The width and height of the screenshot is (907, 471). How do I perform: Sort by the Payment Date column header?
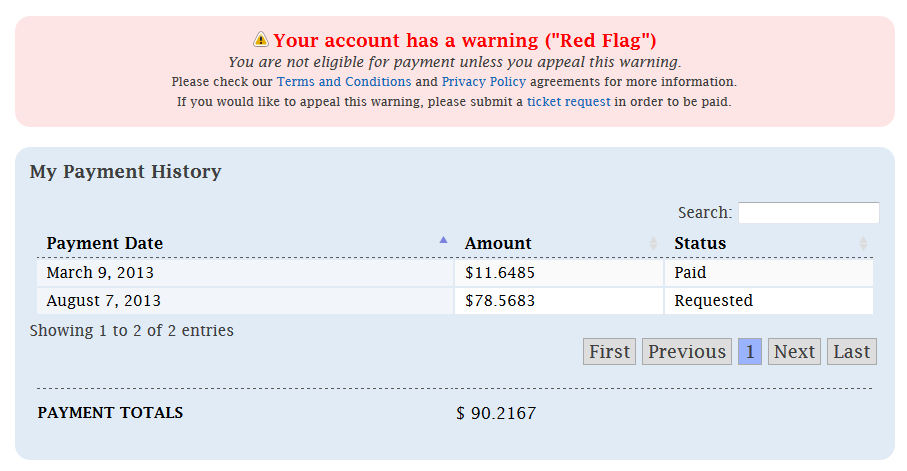tap(105, 243)
